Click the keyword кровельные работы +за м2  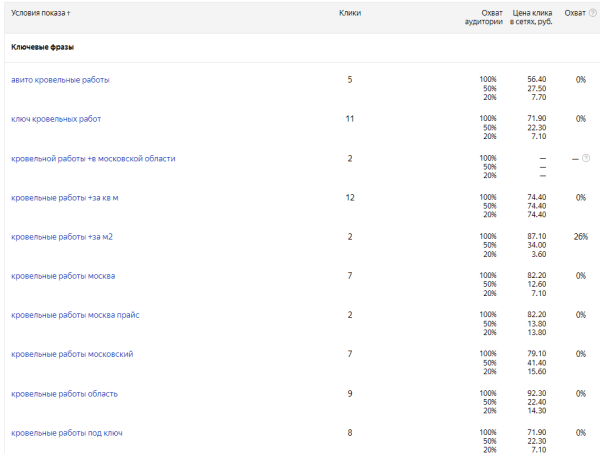pos(61,237)
